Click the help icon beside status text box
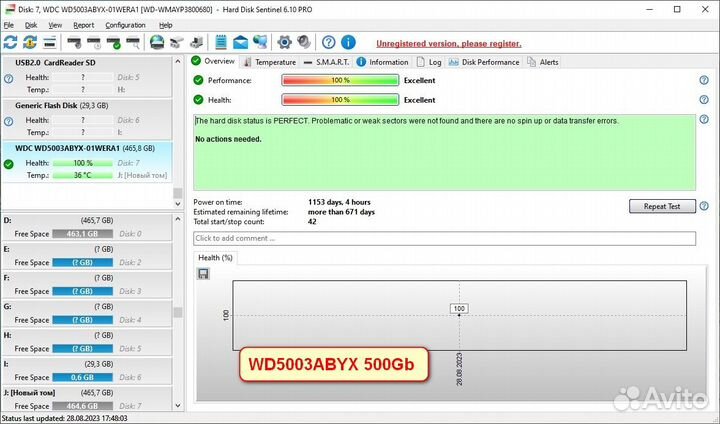The height and width of the screenshot is (424, 720). coord(703,119)
